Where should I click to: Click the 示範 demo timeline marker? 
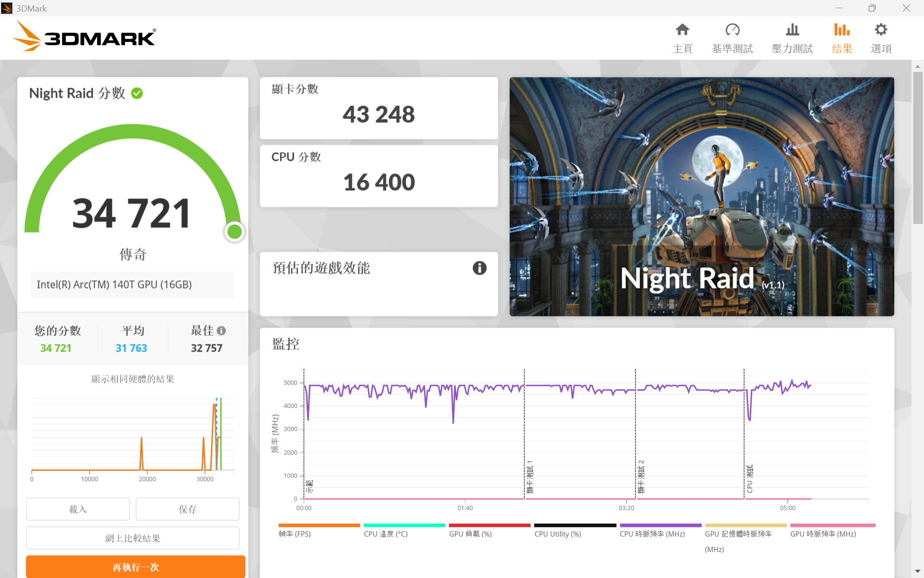tap(309, 486)
